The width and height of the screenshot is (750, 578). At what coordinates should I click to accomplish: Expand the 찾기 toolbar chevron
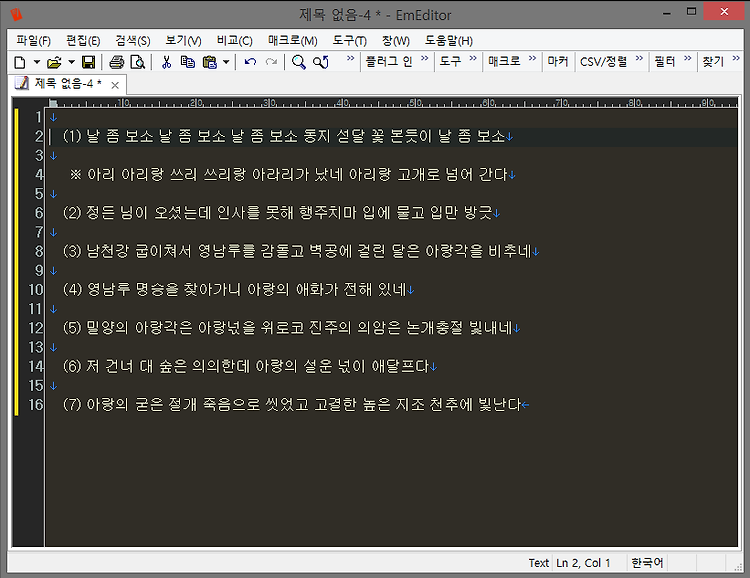point(736,58)
